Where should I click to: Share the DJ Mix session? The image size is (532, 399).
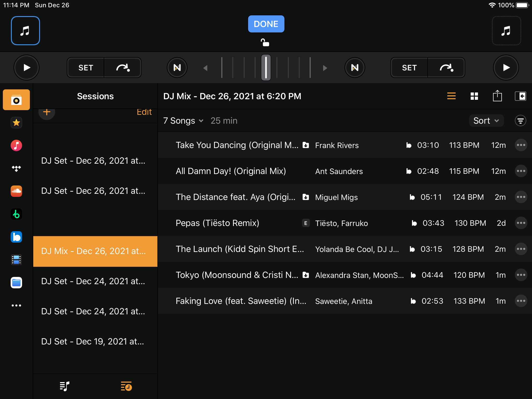point(497,96)
